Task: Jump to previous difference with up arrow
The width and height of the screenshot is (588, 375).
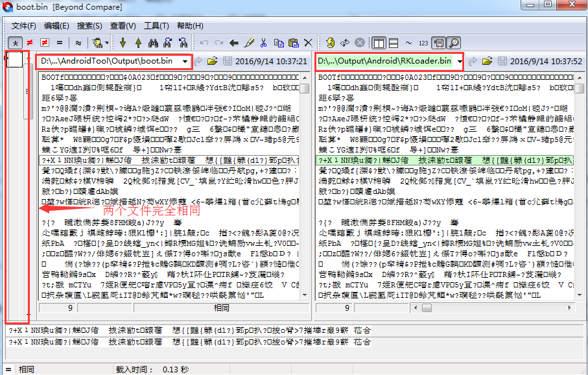Action: (138, 43)
